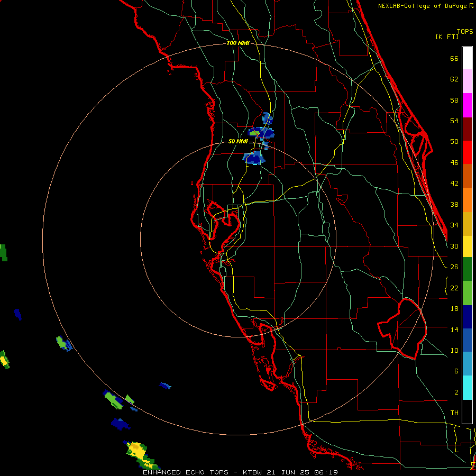Viewport: 476px width, 476px height.
Task: Click the '14' legend value
Action: [x=454, y=329]
